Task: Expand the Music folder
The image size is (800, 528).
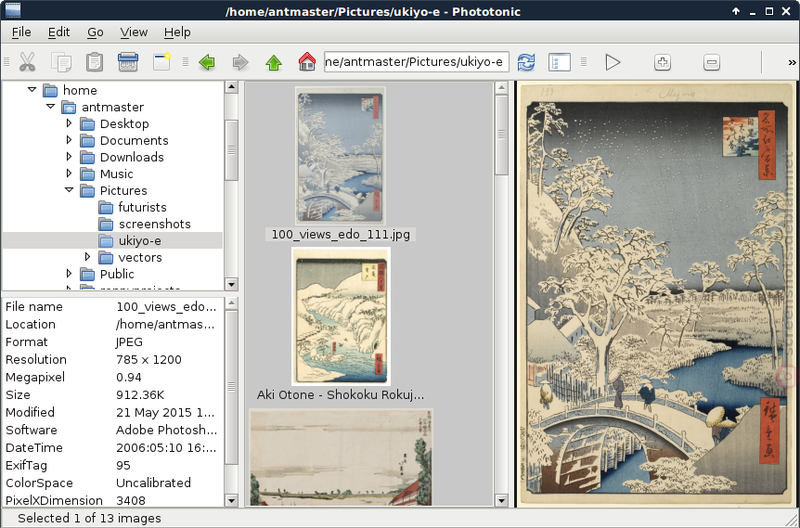Action: [69, 173]
